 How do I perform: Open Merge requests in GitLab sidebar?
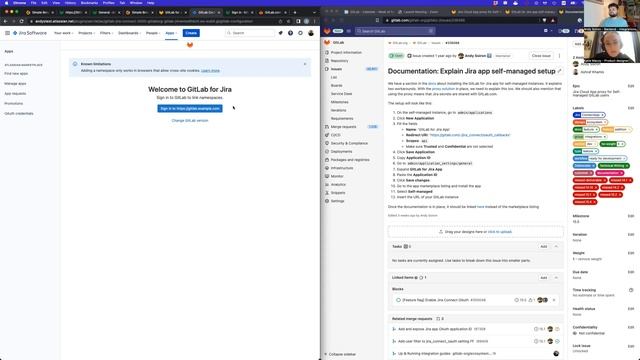343,127
